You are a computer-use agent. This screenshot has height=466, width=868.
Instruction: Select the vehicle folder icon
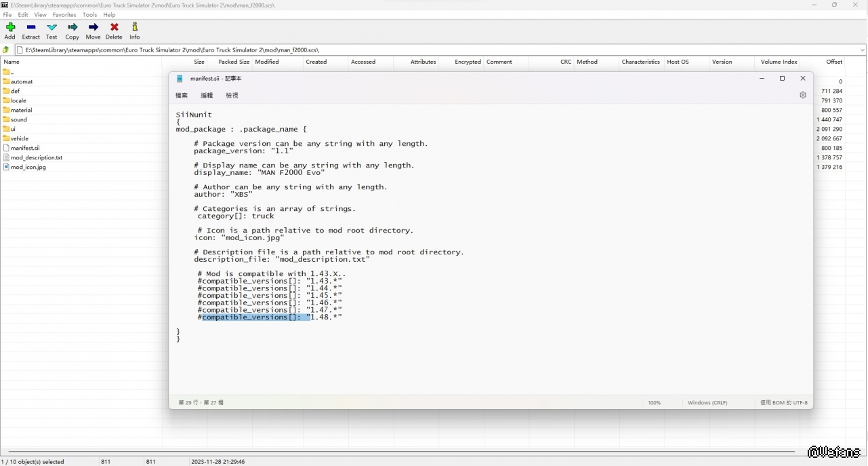[6, 138]
